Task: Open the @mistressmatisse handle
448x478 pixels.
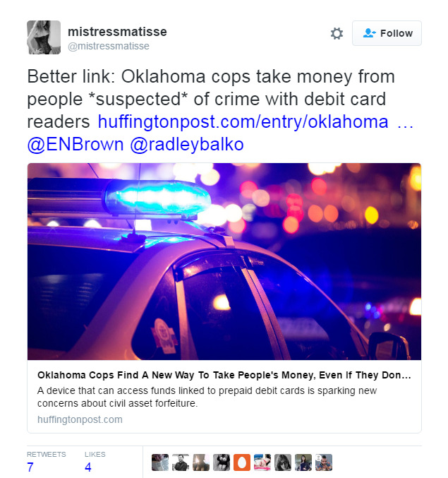Action: click(109, 46)
